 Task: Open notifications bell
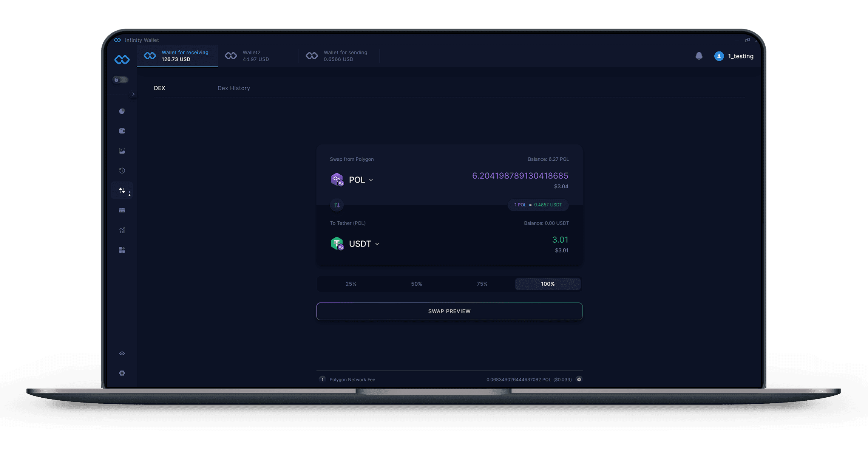(x=699, y=56)
